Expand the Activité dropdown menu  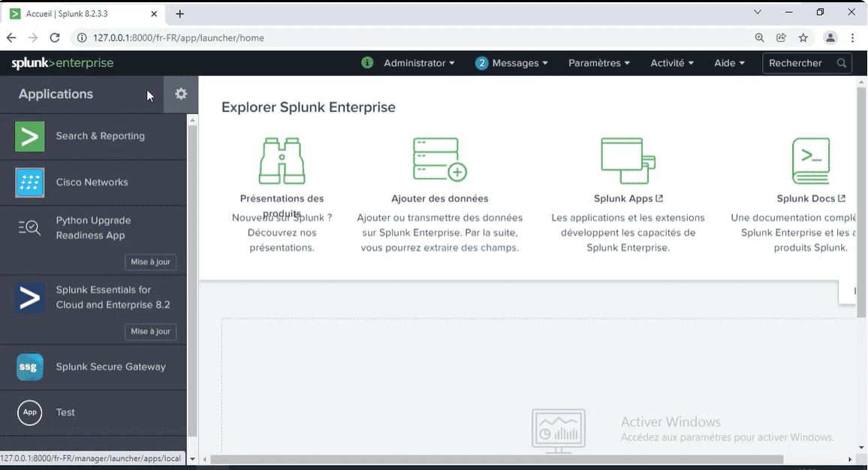pyautogui.click(x=672, y=63)
